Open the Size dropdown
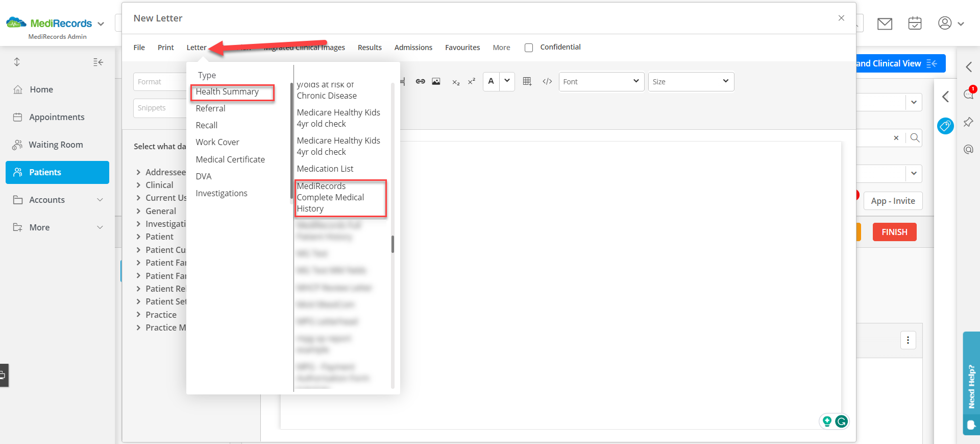980x444 pixels. (691, 82)
